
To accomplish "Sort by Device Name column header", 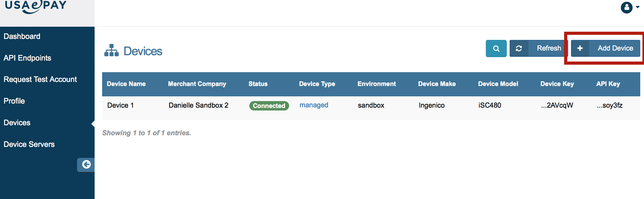I will [x=126, y=84].
